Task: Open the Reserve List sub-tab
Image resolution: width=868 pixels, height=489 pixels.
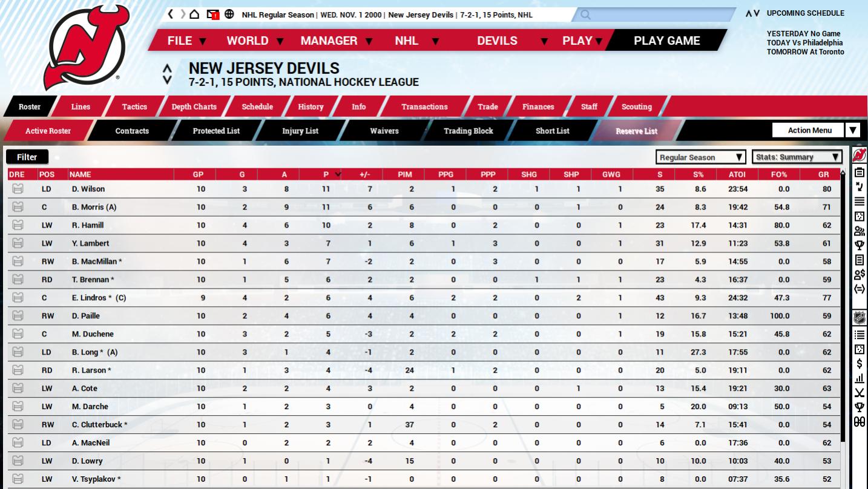Action: coord(637,131)
